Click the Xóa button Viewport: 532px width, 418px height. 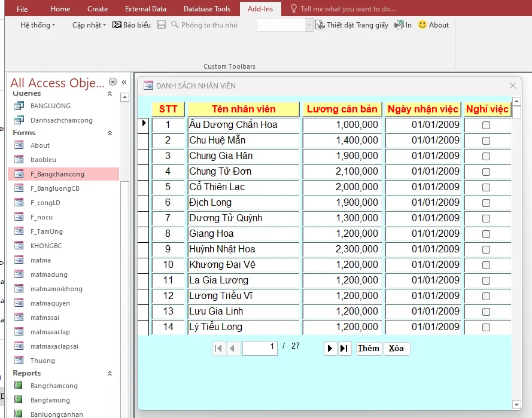point(396,349)
